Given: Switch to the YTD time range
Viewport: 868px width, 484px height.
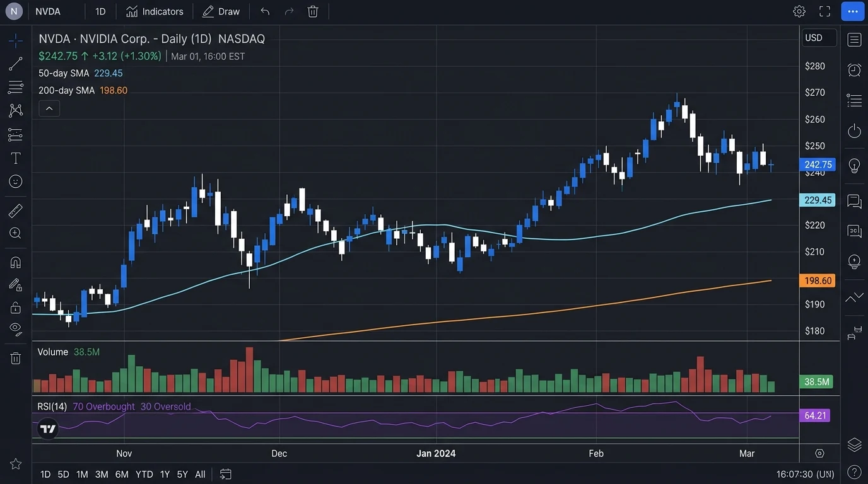Looking at the screenshot, I should click(144, 474).
